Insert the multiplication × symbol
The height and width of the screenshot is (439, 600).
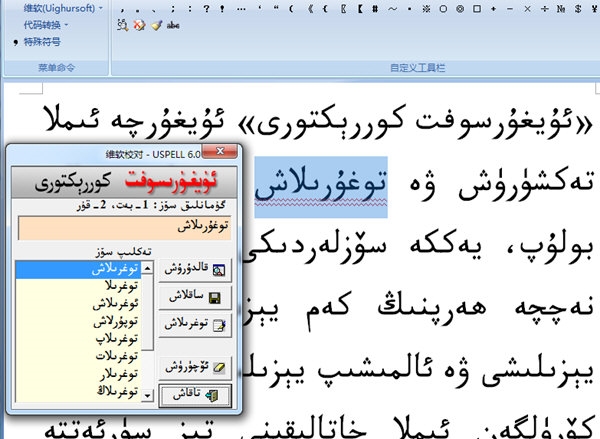point(527,9)
